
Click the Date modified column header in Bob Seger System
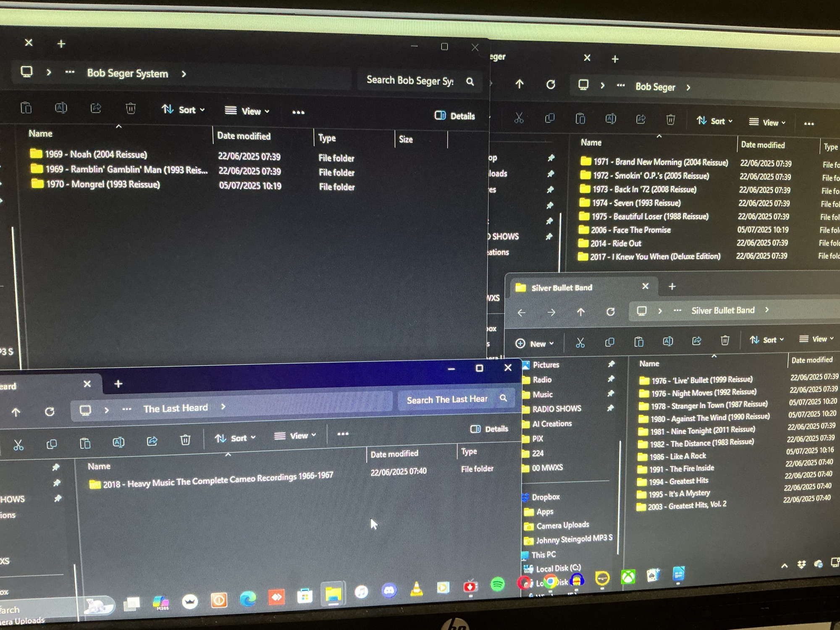click(244, 136)
